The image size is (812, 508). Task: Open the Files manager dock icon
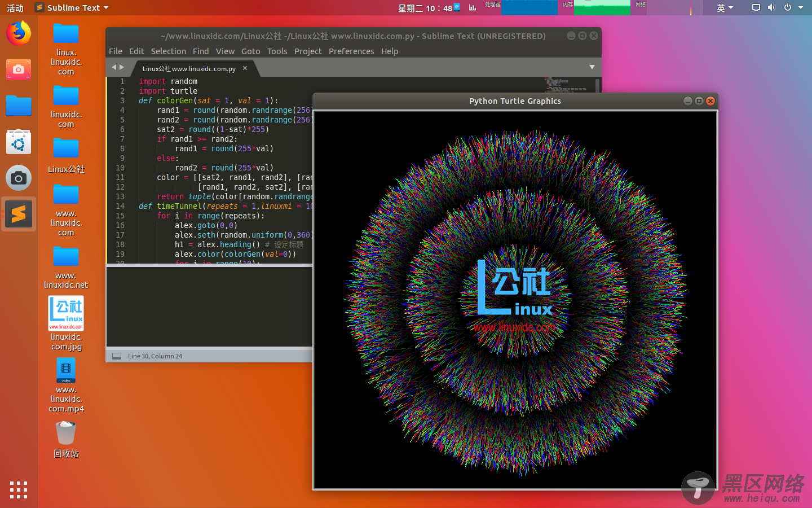19,106
